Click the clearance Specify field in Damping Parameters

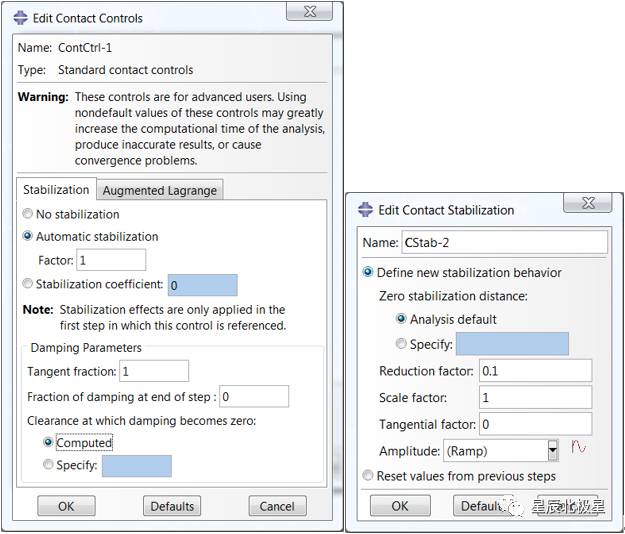(137, 466)
